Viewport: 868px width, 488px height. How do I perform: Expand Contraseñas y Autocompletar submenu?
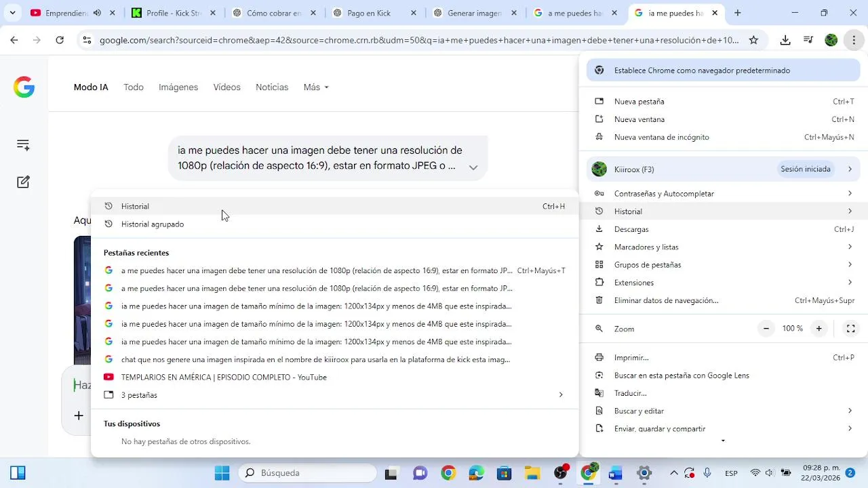[724, 194]
